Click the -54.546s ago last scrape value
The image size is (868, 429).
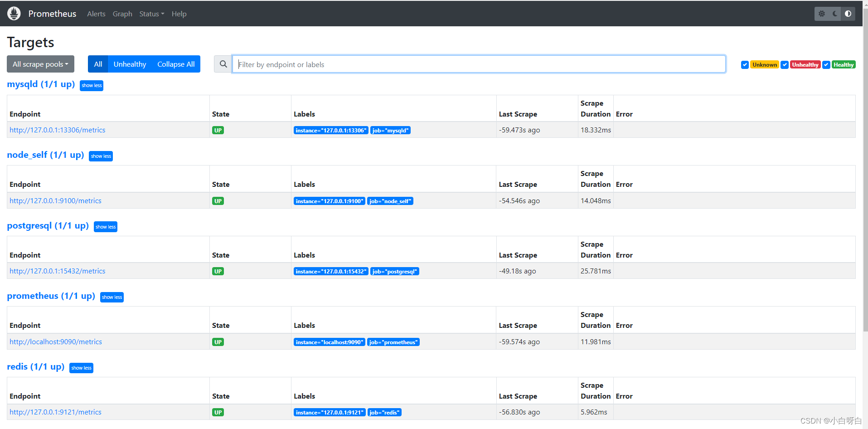[x=519, y=201]
